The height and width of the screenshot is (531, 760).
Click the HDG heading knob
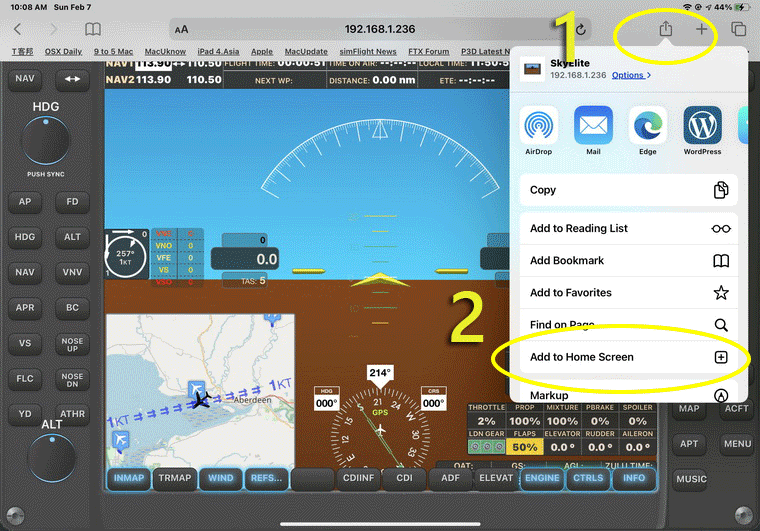45,140
